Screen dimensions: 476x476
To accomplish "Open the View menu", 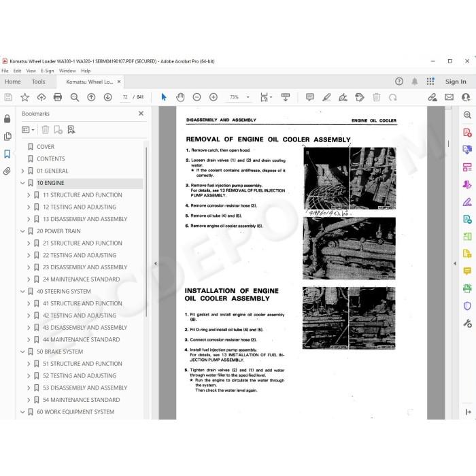I will click(31, 71).
